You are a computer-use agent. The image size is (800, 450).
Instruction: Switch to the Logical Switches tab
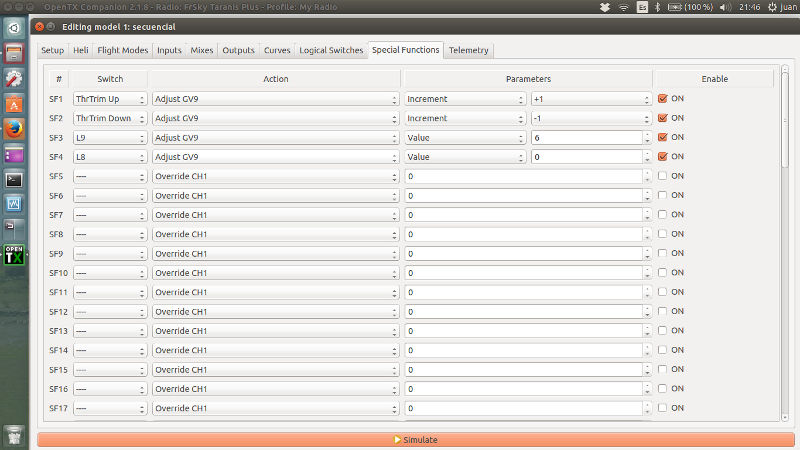(x=330, y=50)
